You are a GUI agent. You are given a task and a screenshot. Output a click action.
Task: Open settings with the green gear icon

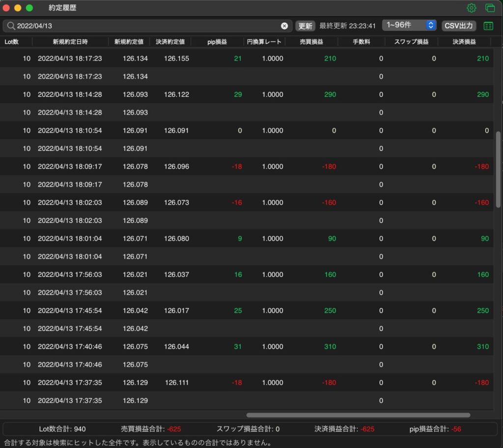tap(471, 8)
